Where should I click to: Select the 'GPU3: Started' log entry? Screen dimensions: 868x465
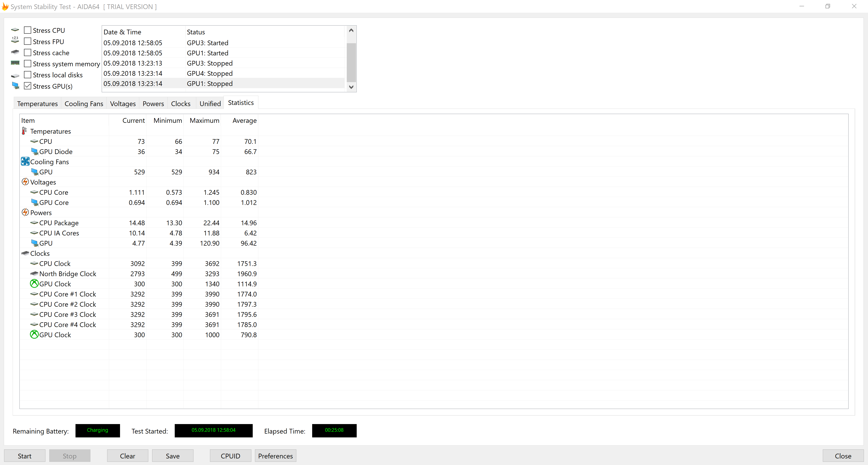click(223, 43)
